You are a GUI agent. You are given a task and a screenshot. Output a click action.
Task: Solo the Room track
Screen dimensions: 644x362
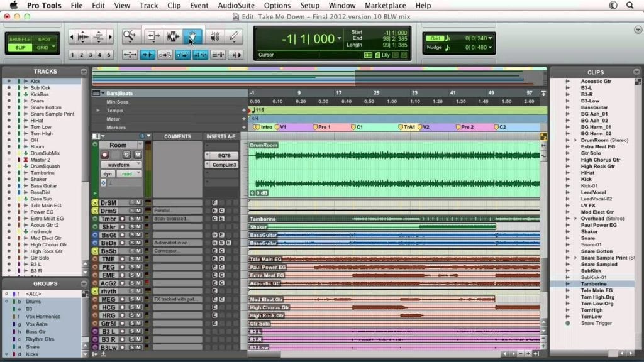point(126,155)
